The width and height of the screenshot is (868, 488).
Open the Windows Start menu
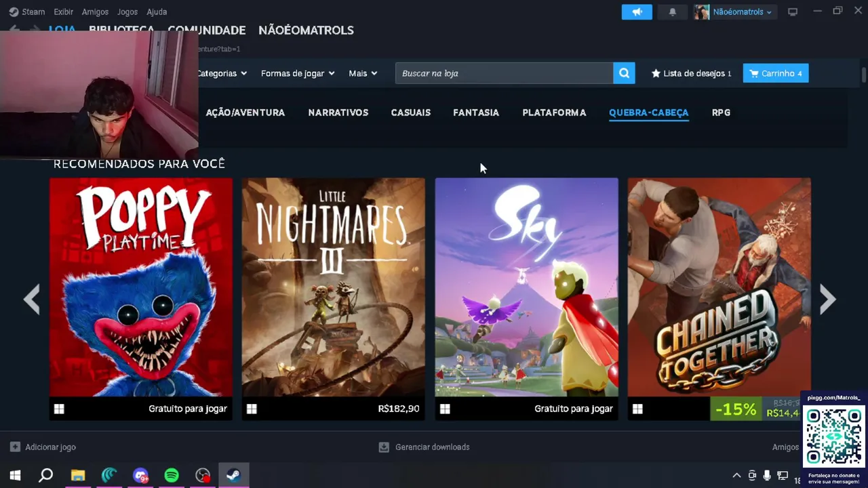click(x=15, y=476)
